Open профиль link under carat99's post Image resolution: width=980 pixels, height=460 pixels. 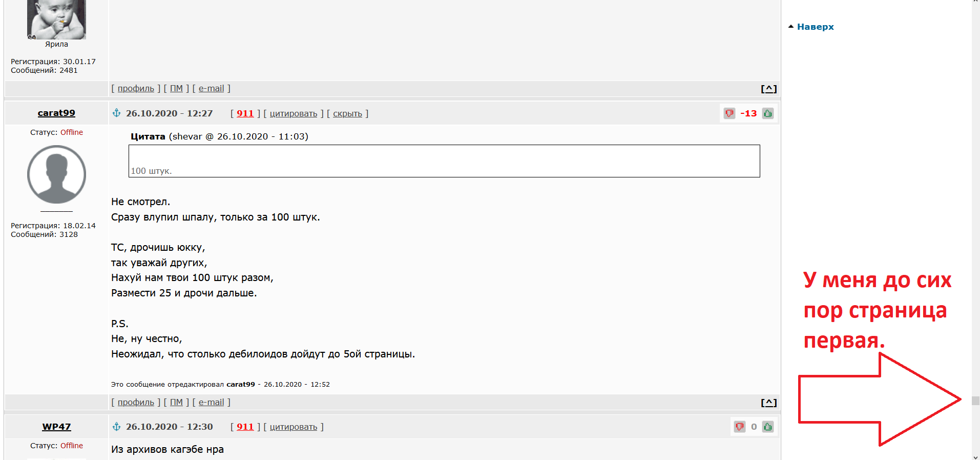coord(136,402)
